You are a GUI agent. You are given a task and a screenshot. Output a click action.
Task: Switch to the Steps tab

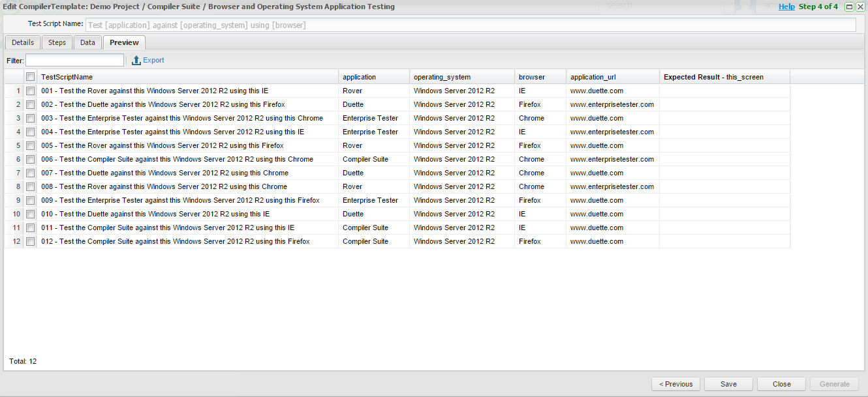(57, 42)
